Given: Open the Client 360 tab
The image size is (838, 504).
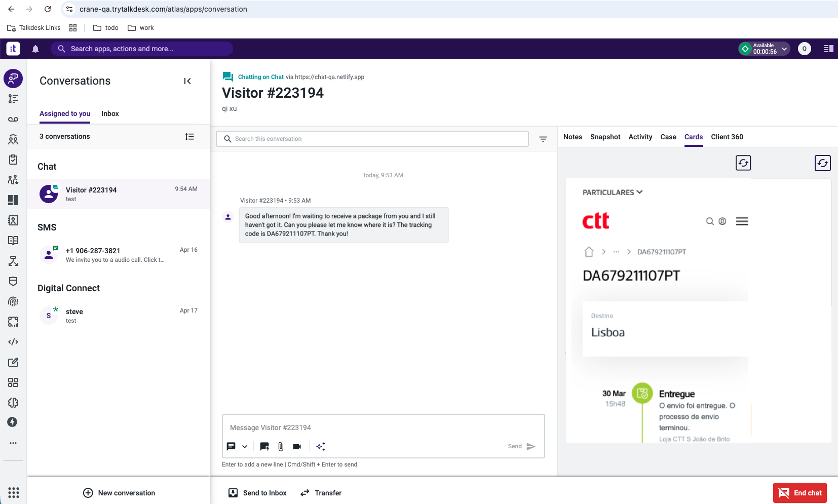Looking at the screenshot, I should pyautogui.click(x=727, y=137).
